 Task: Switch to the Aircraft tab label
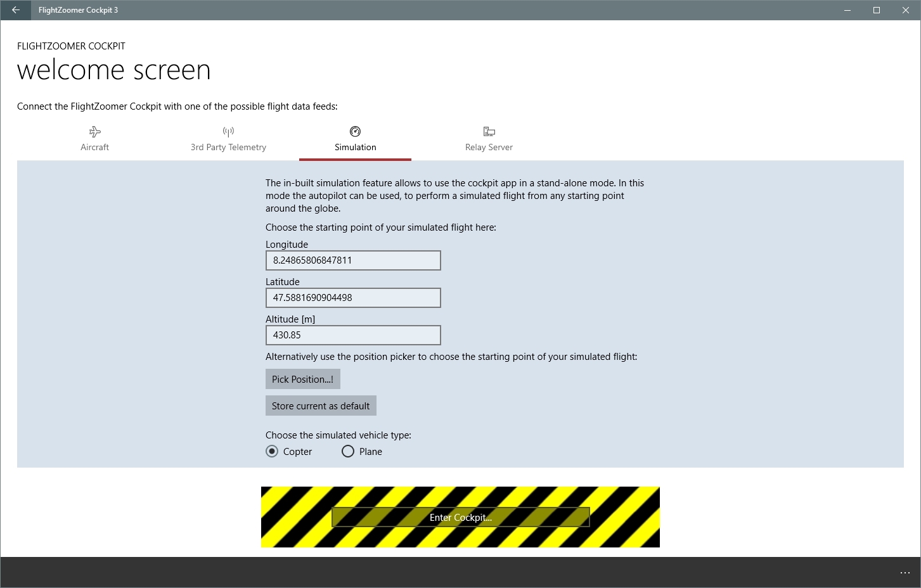coord(95,147)
